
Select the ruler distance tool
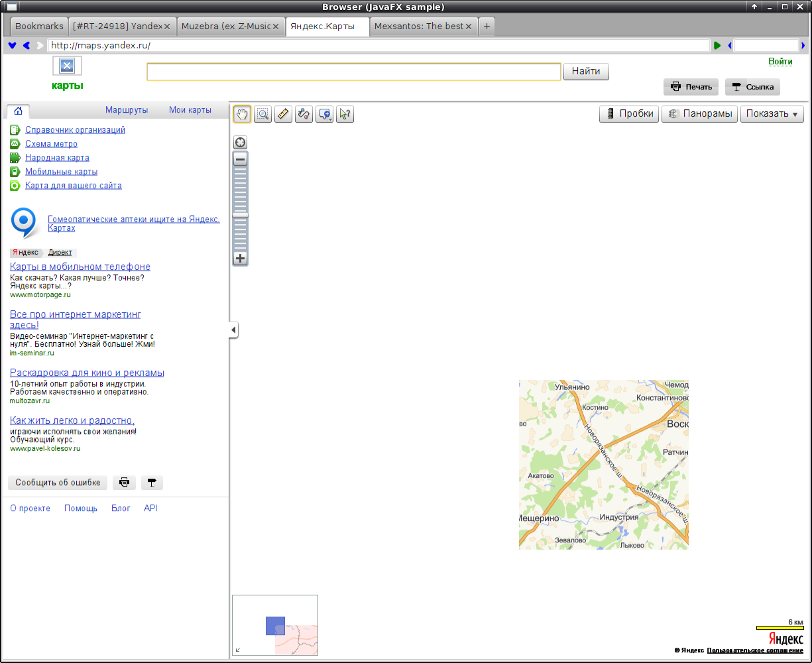point(284,114)
